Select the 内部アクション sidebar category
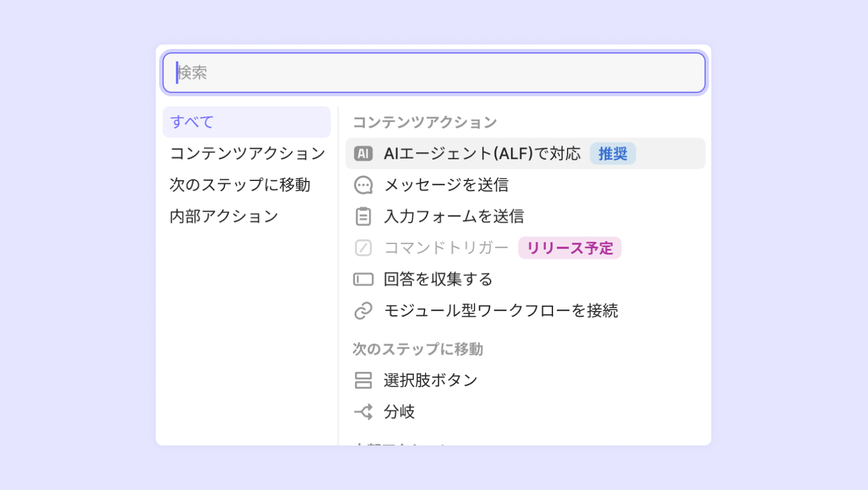 [224, 216]
